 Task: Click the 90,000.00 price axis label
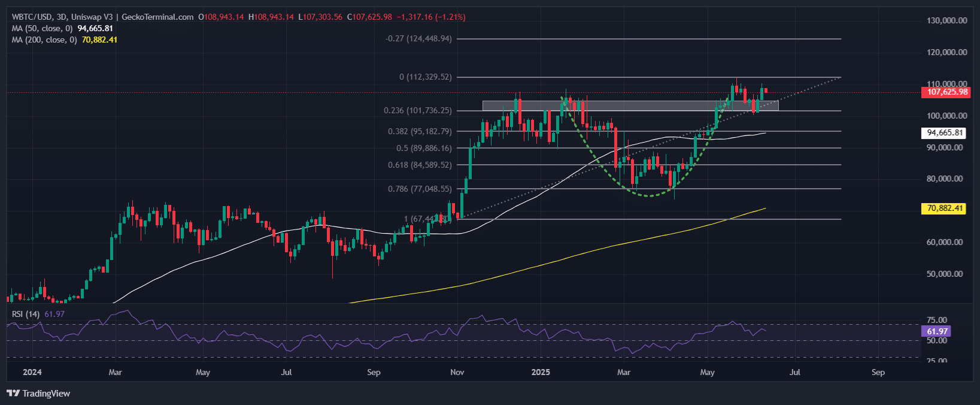click(945, 147)
